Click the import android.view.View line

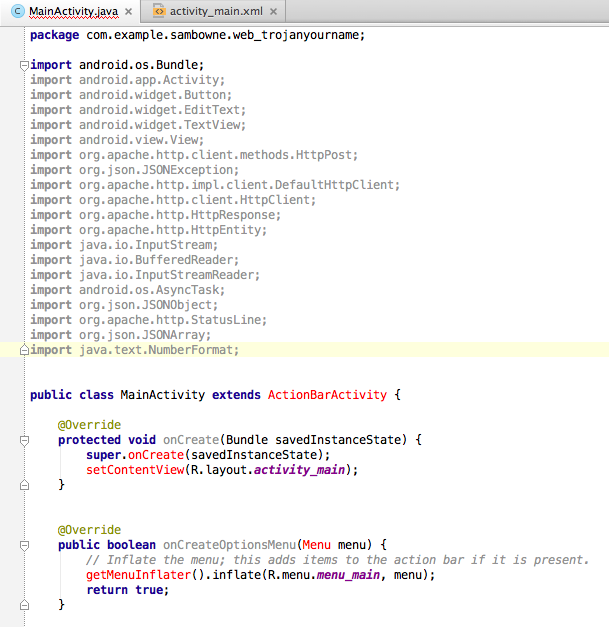tap(117, 140)
